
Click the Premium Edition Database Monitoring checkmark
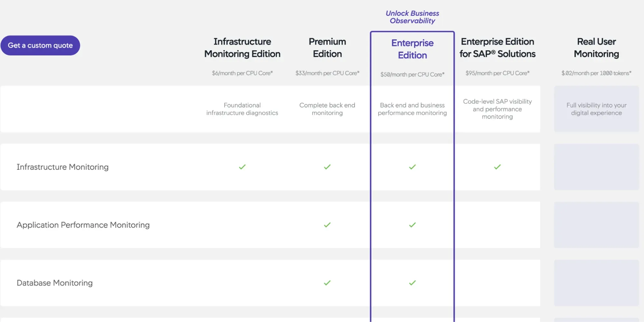(x=327, y=283)
